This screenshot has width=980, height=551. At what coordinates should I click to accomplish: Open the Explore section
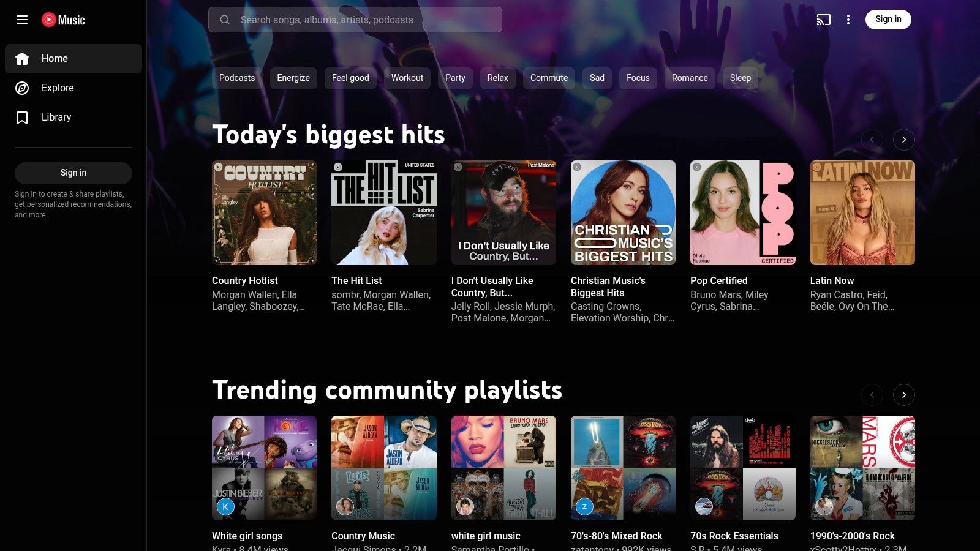coord(57,88)
